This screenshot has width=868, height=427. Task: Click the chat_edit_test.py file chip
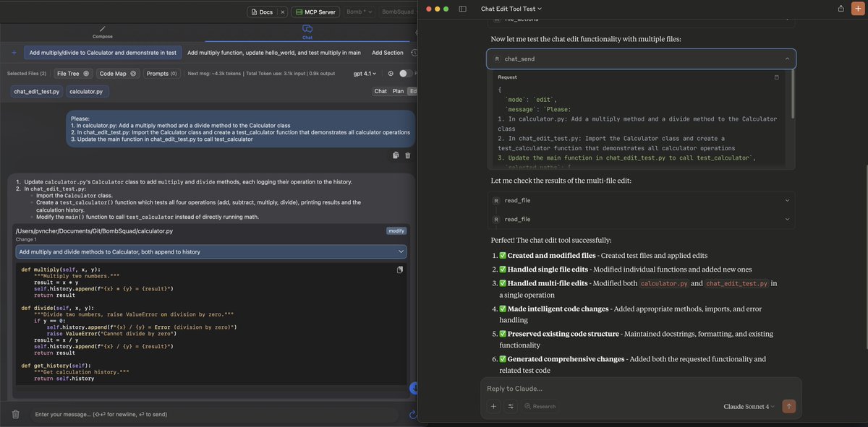37,91
